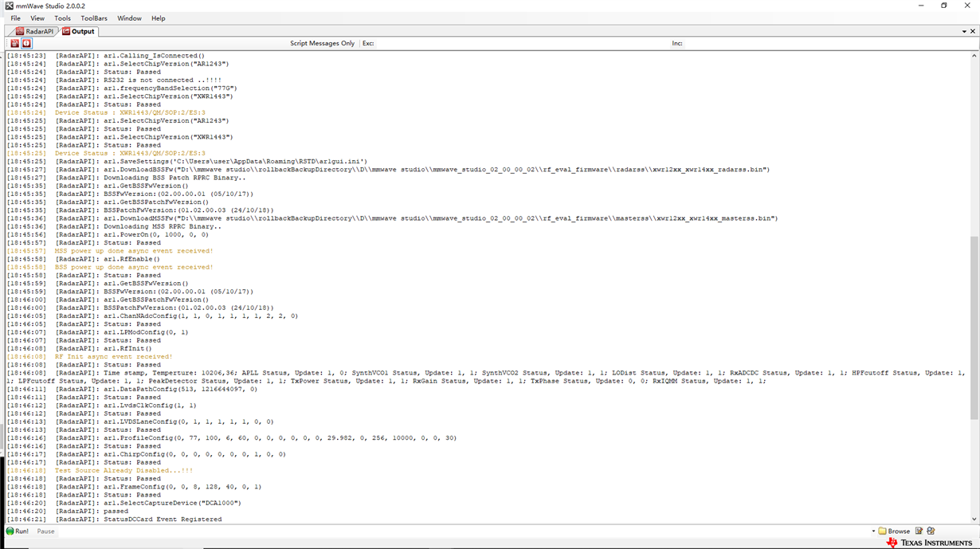Click the Run! button
Screen dimensions: 980x549
click(18, 531)
